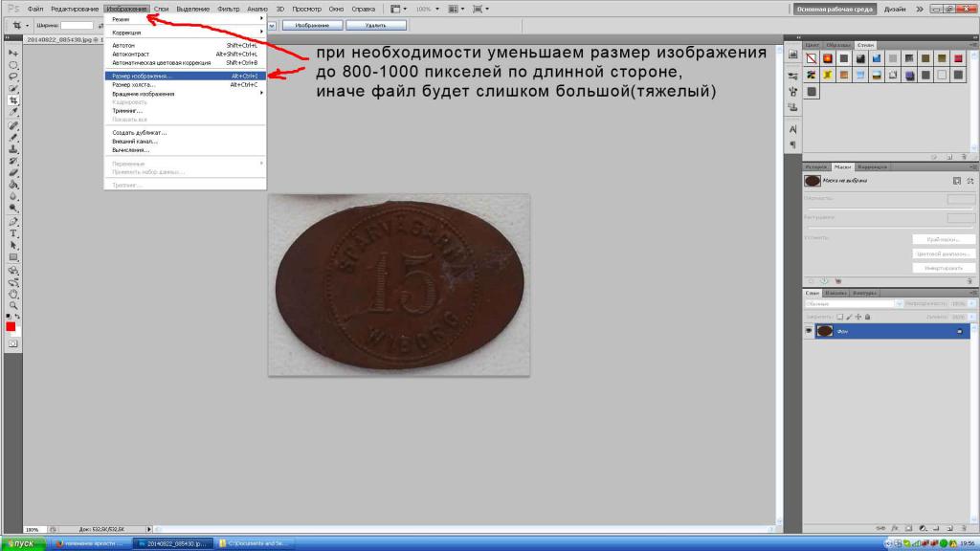Toggle lock transparent pixels for the layer
The width and height of the screenshot is (980, 551).
[839, 315]
